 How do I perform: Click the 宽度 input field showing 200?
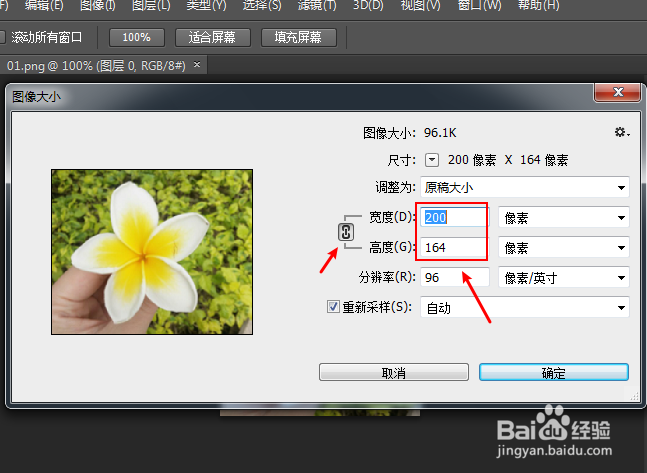(455, 217)
